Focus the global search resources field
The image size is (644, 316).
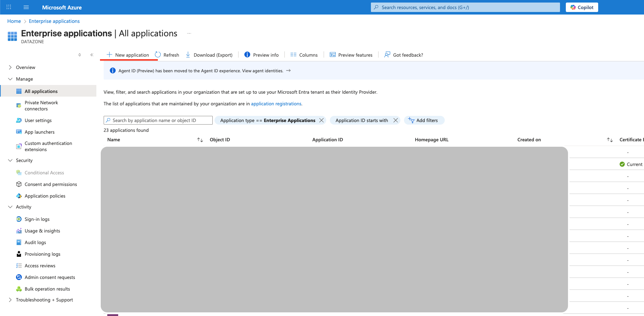click(465, 7)
